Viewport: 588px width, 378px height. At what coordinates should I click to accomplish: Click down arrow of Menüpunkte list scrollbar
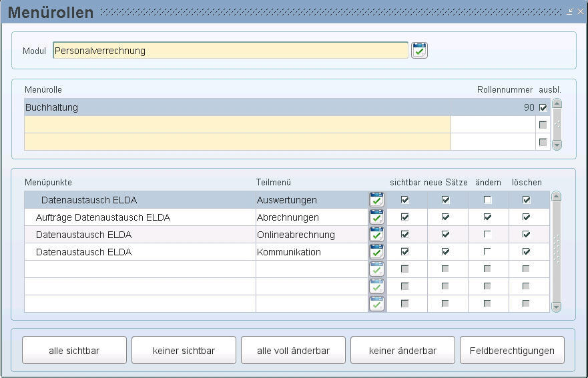pos(557,307)
